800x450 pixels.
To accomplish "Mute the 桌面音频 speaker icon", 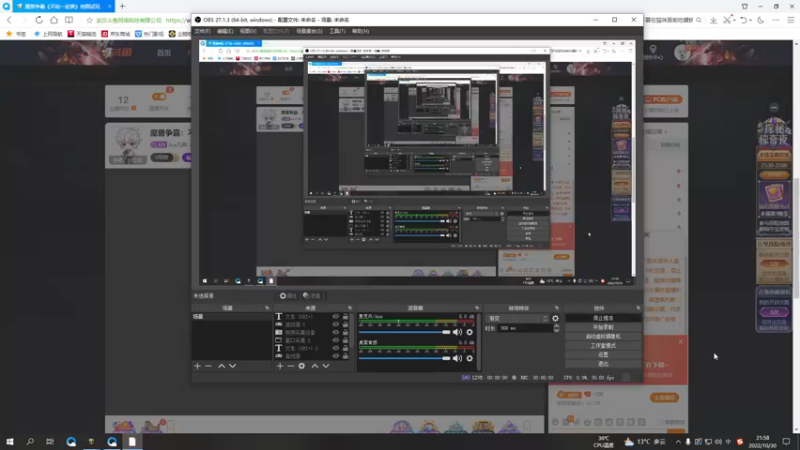I will [457, 358].
